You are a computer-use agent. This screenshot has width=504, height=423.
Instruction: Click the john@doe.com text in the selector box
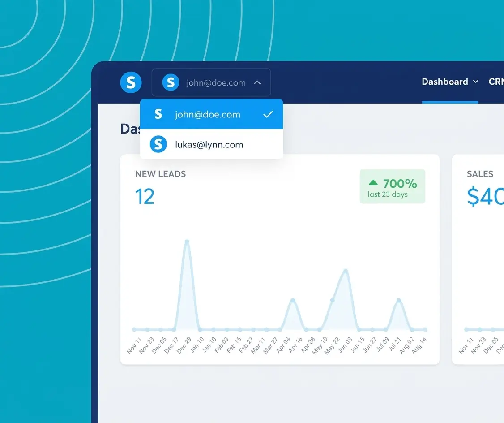click(216, 82)
